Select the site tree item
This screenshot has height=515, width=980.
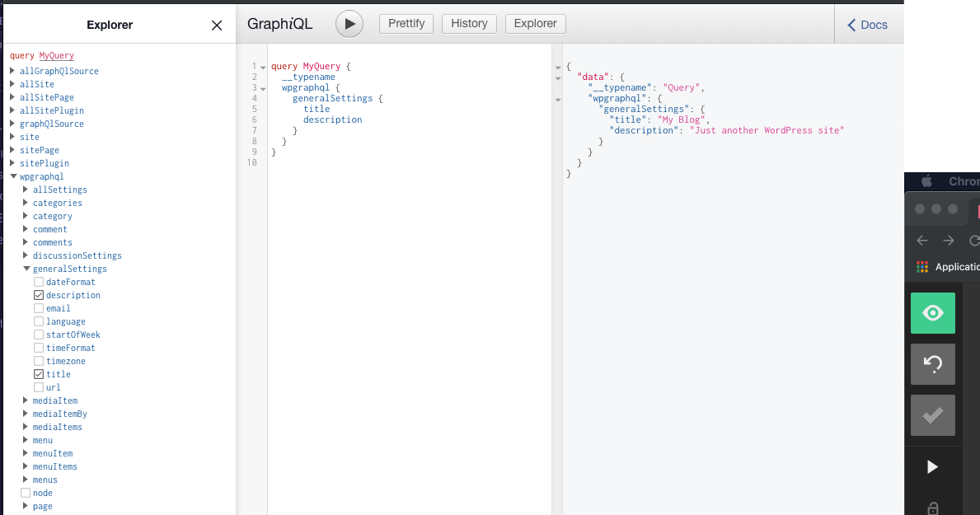coord(30,137)
